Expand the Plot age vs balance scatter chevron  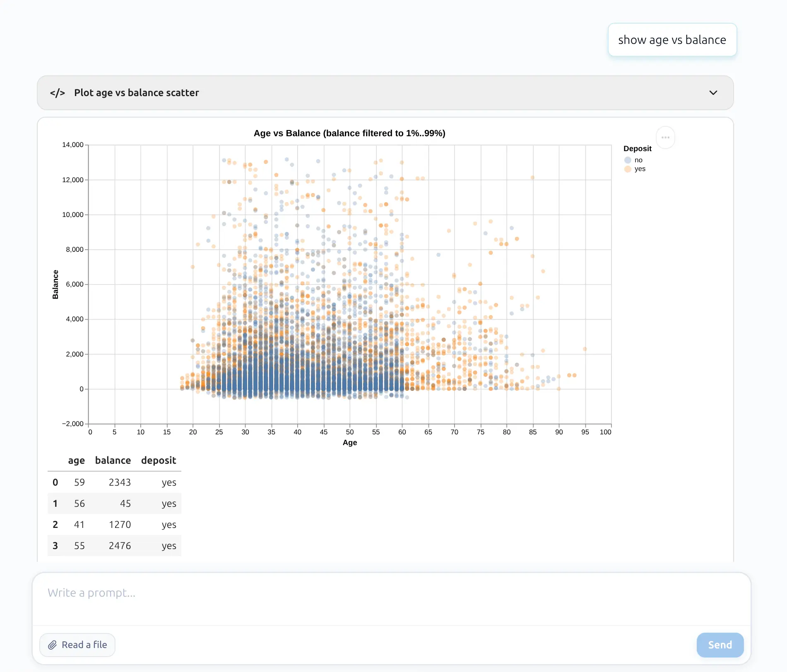click(713, 93)
